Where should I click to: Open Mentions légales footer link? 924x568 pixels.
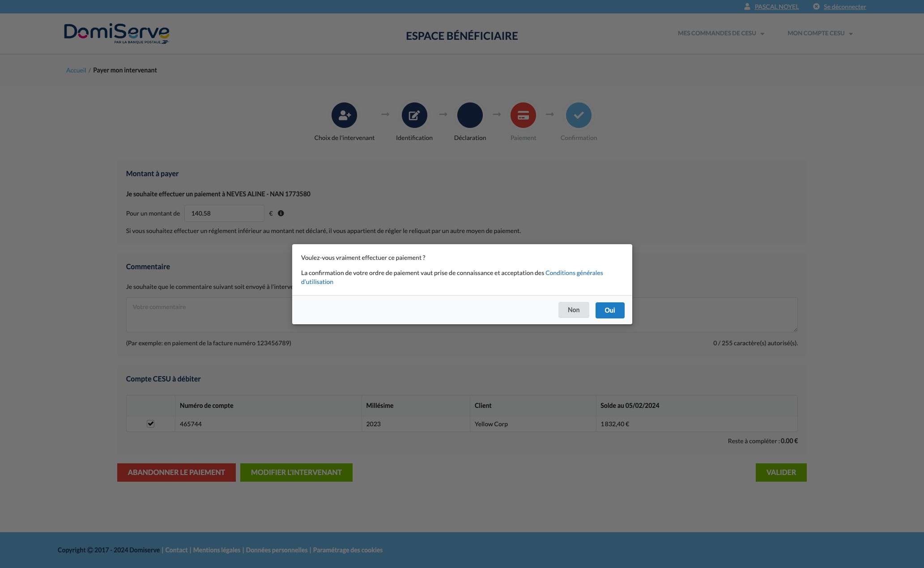coord(217,550)
